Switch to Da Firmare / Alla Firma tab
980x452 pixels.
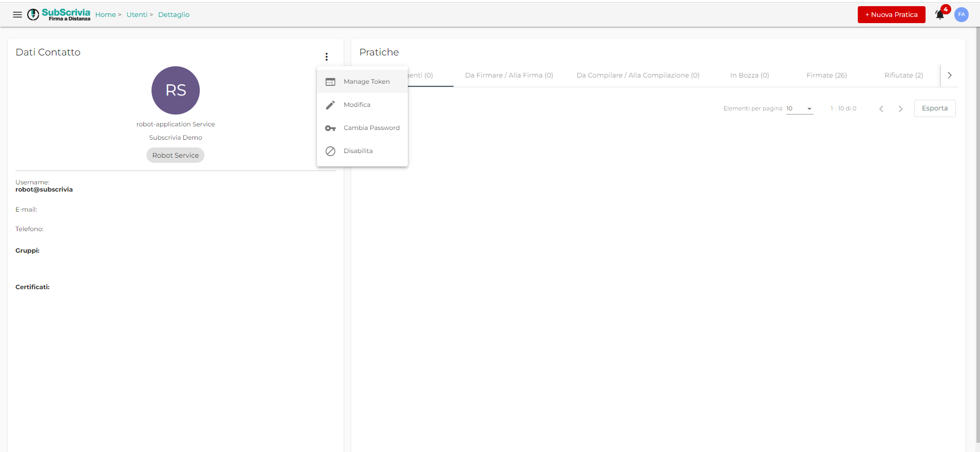coord(508,76)
